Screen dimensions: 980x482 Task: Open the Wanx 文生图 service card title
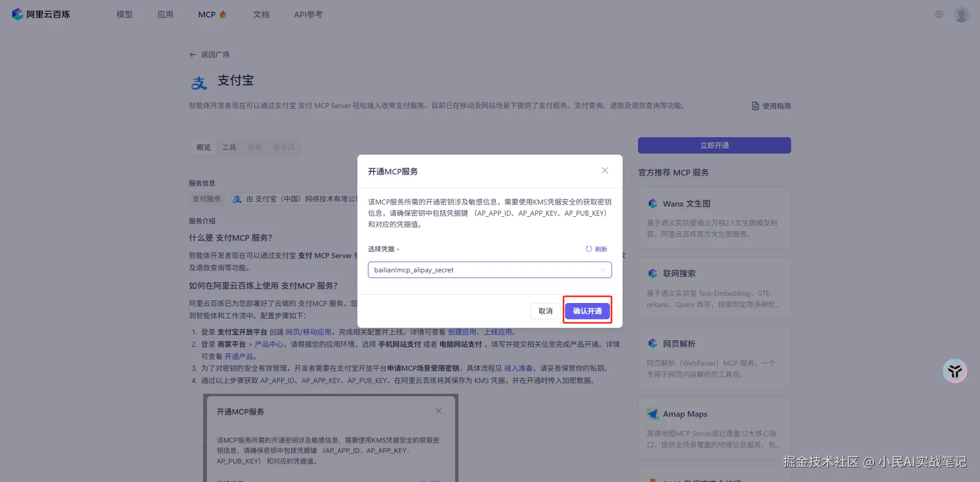click(687, 204)
